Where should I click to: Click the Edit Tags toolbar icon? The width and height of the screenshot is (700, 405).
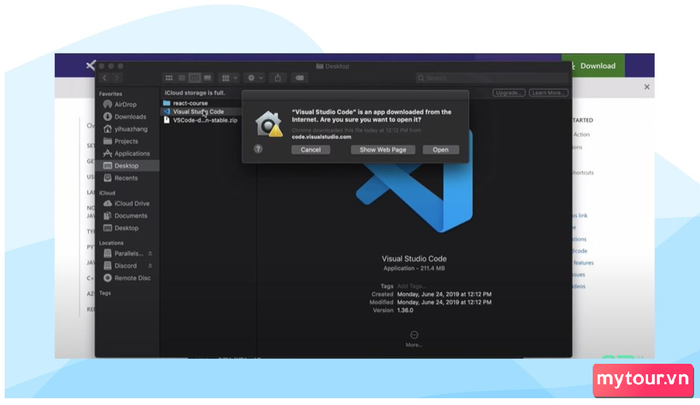[x=299, y=78]
